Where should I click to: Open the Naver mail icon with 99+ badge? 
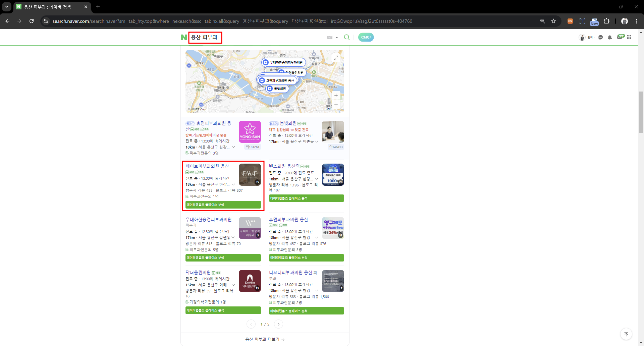[x=620, y=37]
